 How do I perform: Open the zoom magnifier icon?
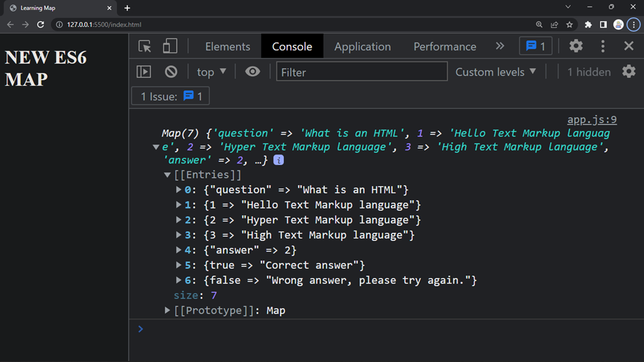pos(539,24)
